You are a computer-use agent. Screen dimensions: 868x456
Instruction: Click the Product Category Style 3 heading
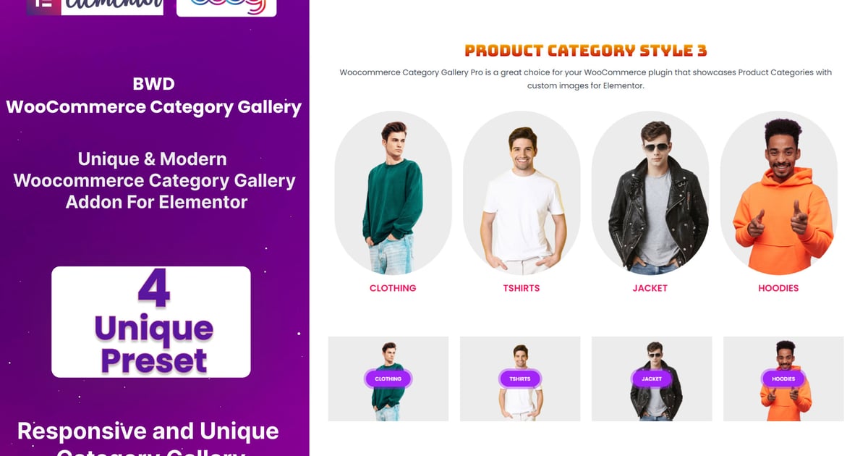586,51
